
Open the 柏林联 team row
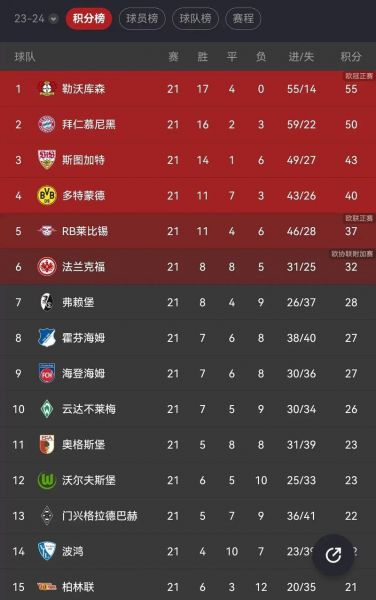coord(188,585)
